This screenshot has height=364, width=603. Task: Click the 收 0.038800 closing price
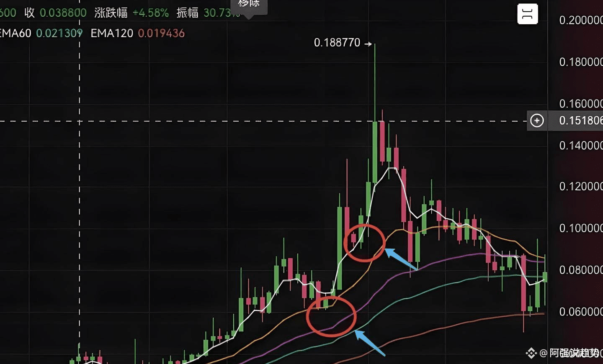pyautogui.click(x=55, y=13)
